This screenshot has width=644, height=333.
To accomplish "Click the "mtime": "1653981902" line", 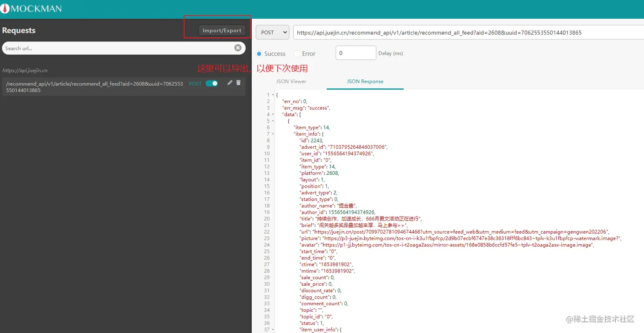I will point(328,271).
